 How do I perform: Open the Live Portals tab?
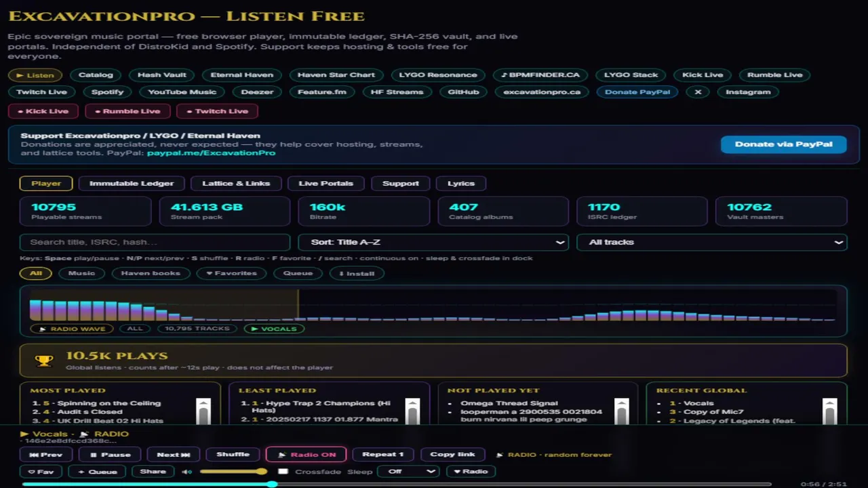(x=326, y=183)
